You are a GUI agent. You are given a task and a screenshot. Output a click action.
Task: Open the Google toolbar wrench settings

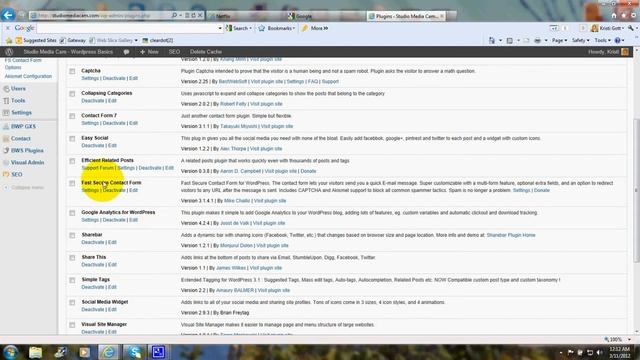coord(631,28)
